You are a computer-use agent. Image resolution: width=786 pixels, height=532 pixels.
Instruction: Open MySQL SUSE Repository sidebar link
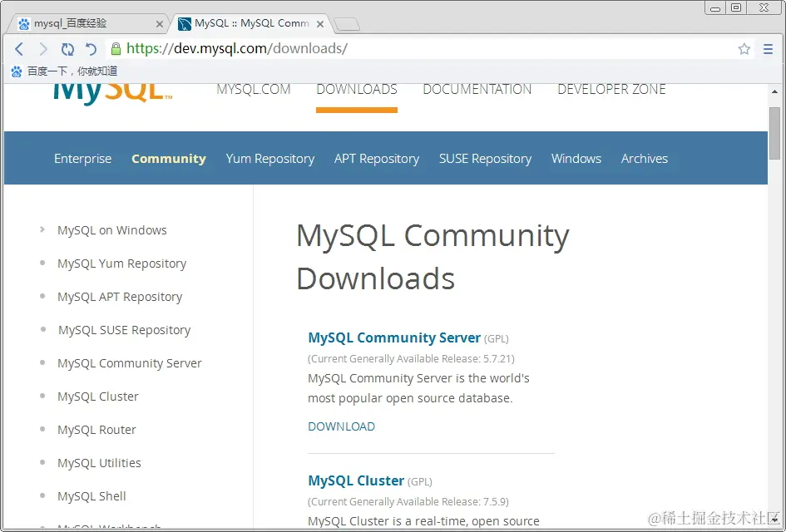click(x=124, y=330)
